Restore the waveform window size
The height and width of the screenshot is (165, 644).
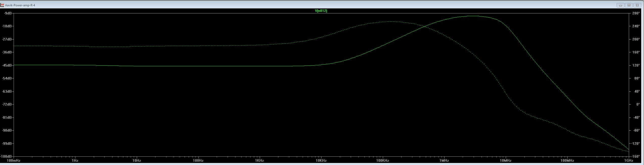(629, 5)
